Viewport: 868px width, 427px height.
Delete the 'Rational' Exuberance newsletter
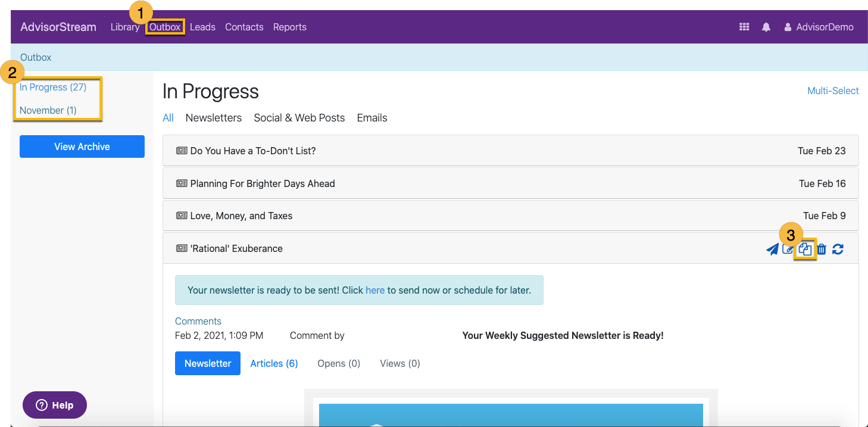pos(822,249)
